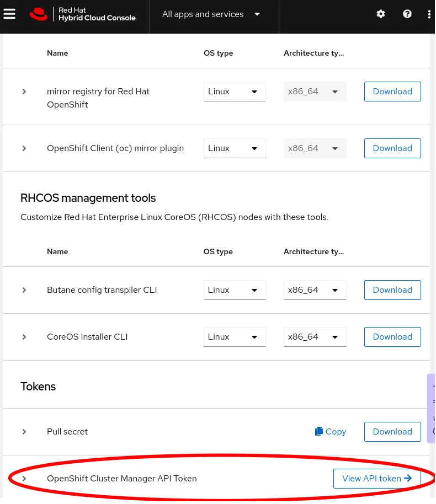Click Name column header in top table
This screenshot has height=504, width=436.
coord(57,53)
